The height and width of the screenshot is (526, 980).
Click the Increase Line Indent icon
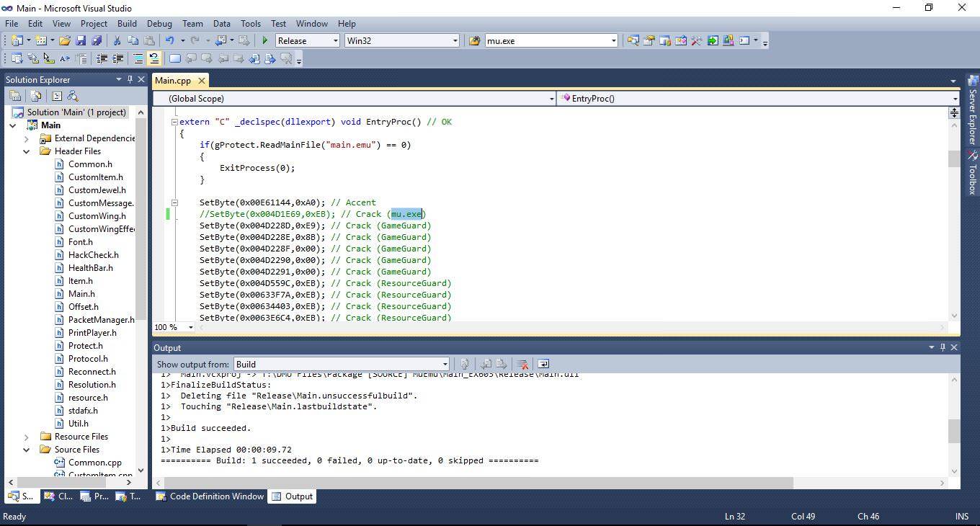pyautogui.click(x=118, y=58)
